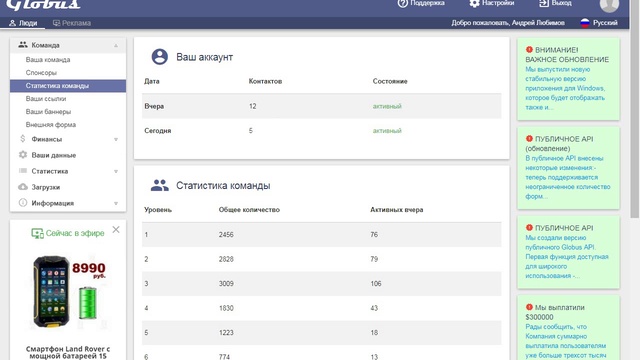Expand the Статистика sidebar arrow

click(x=116, y=171)
